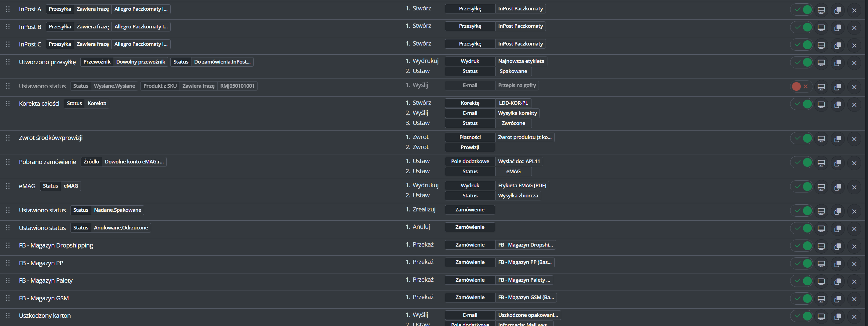Open Dowolne konto eMAG source condition
Viewport: 868px width, 326px height.
tap(134, 162)
